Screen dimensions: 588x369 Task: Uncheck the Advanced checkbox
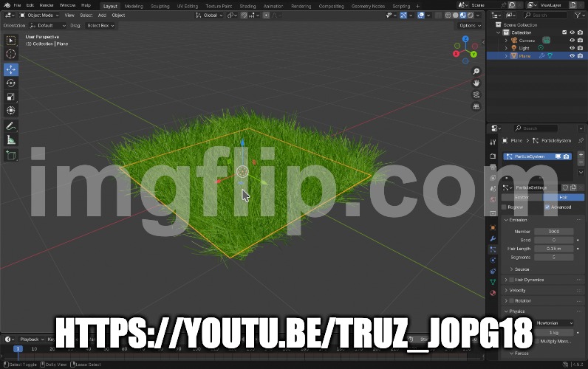547,207
